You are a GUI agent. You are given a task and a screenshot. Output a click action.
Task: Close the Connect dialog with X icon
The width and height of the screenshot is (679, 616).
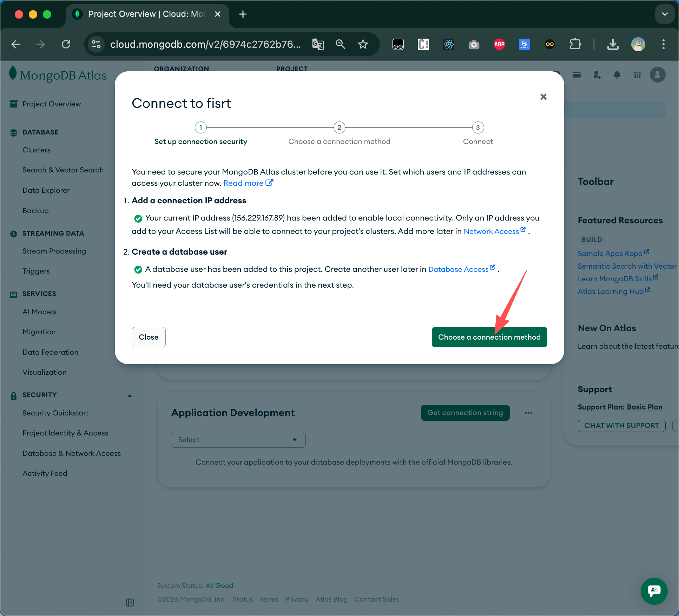[x=543, y=97]
